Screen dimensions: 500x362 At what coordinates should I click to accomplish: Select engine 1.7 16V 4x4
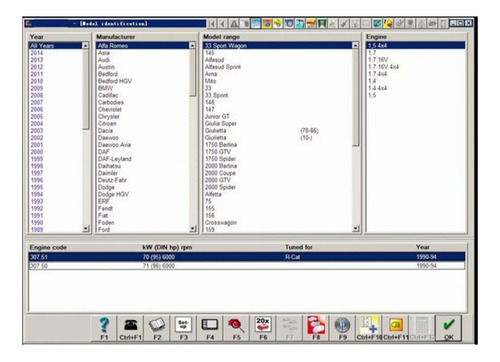416,67
